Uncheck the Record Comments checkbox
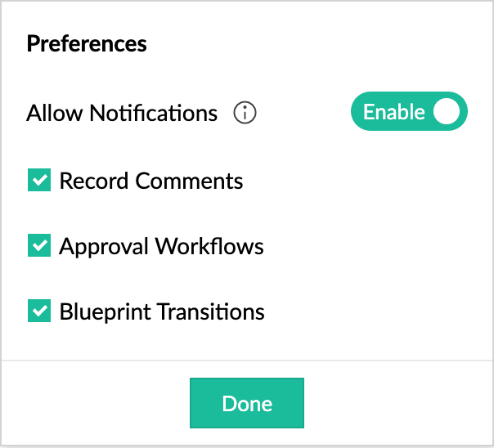Screen dimensions: 494x448 click(39, 181)
